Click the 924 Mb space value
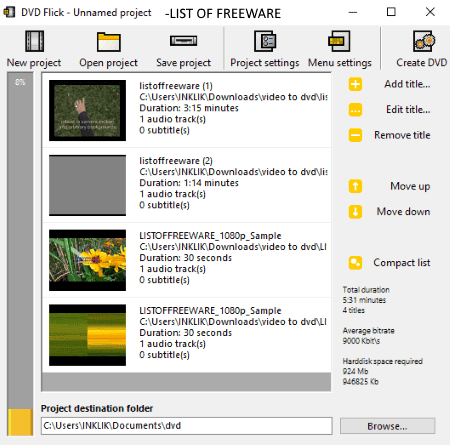Image resolution: width=450 pixels, height=445 pixels. 355,371
